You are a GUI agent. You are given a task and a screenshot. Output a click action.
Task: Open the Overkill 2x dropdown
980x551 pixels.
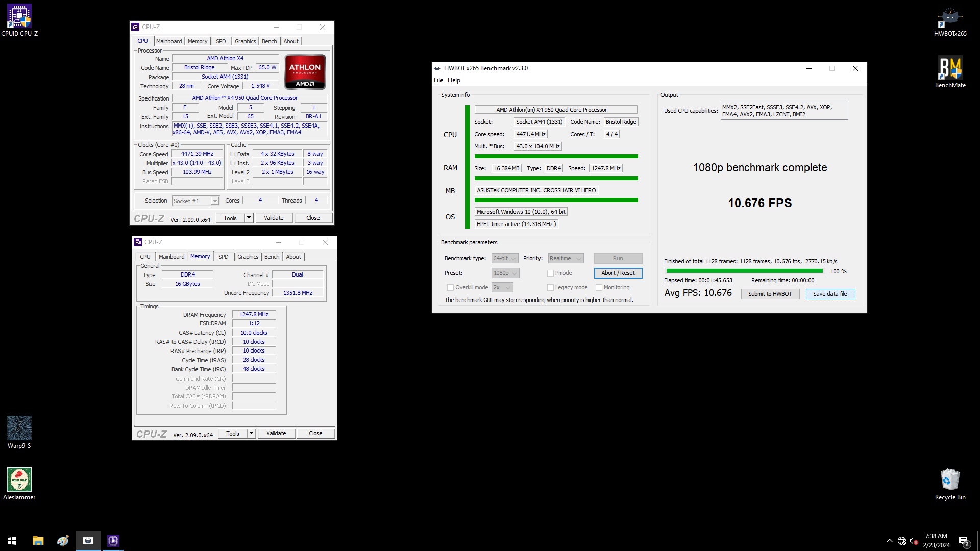[502, 288]
